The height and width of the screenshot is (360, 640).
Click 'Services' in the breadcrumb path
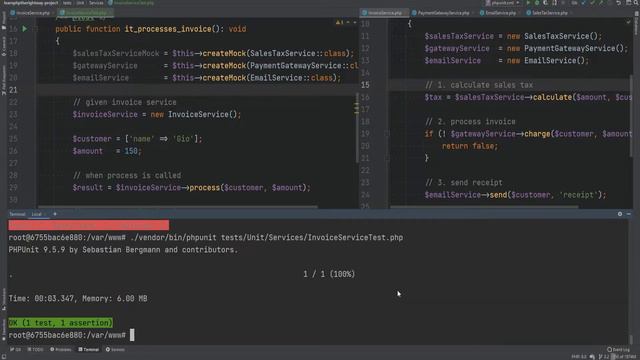point(96,3)
